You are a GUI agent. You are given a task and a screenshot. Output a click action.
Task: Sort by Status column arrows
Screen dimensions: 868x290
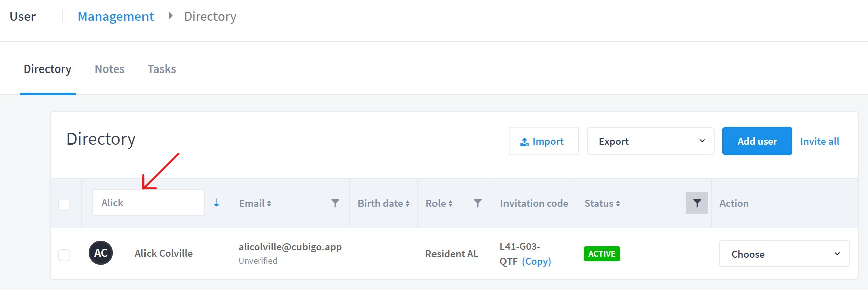click(x=618, y=203)
